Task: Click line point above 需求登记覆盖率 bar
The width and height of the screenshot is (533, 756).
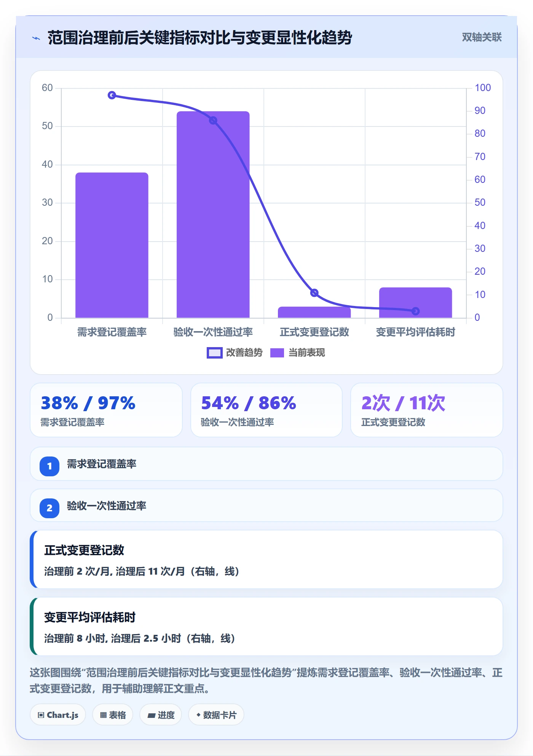Action: [112, 95]
